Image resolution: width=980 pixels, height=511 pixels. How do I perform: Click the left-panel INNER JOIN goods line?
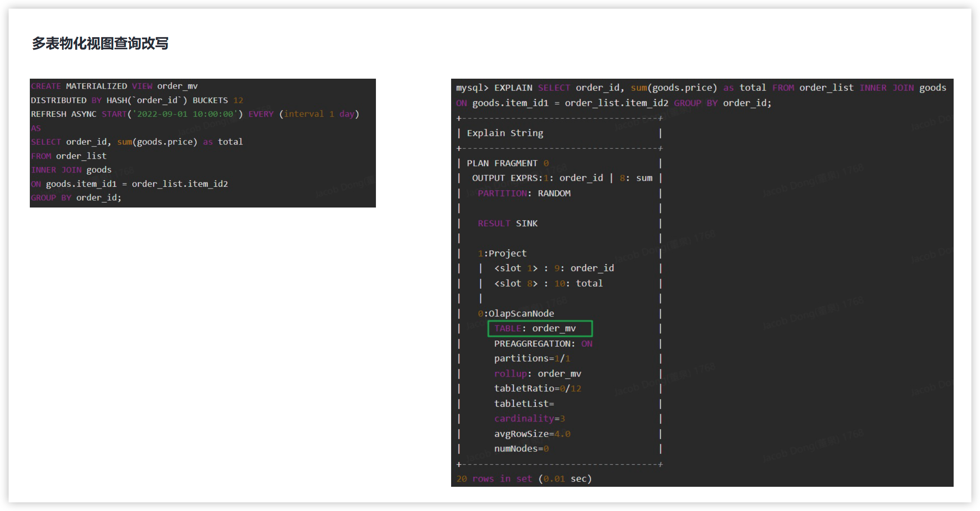coord(71,170)
